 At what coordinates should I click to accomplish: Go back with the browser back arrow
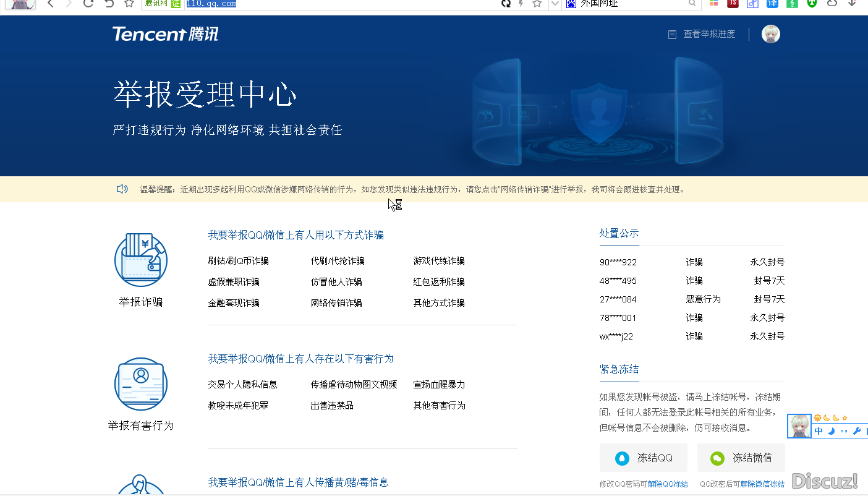tap(51, 4)
